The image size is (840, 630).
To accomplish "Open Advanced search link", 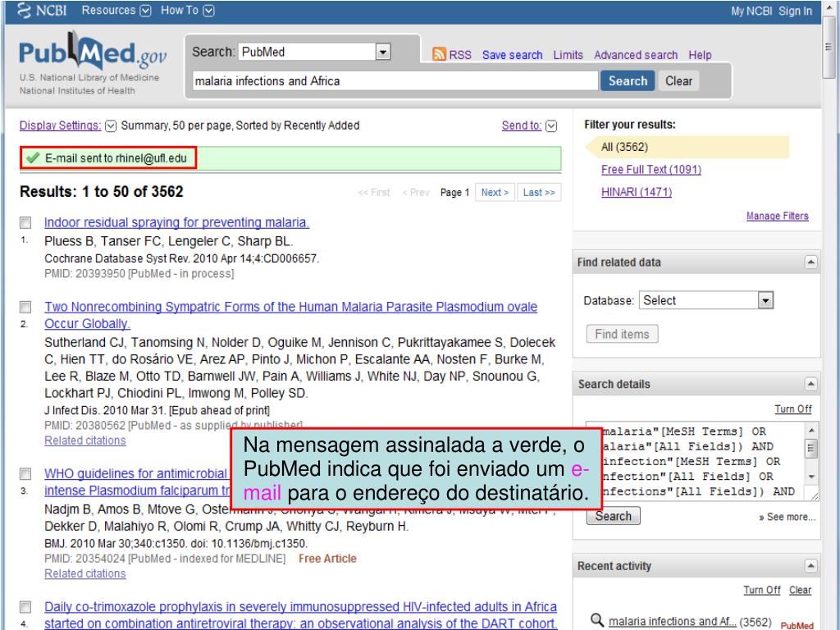I will coord(636,55).
